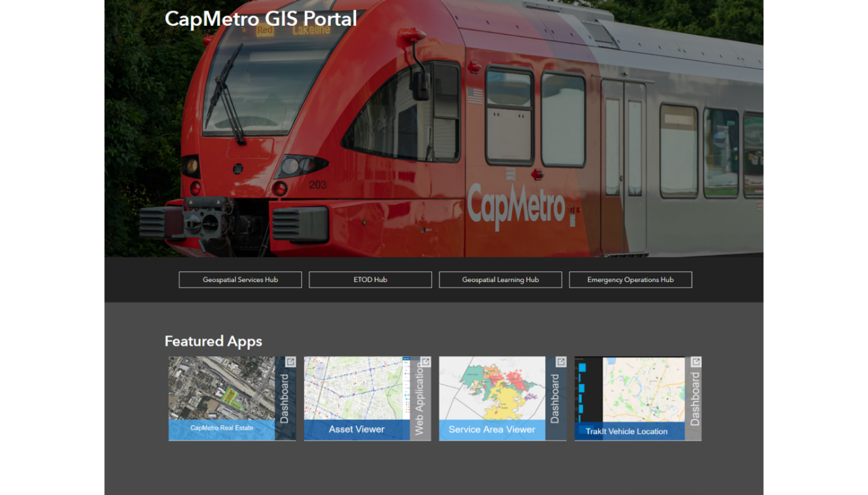
Task: Open the Asset Viewer app title link
Action: coord(355,429)
